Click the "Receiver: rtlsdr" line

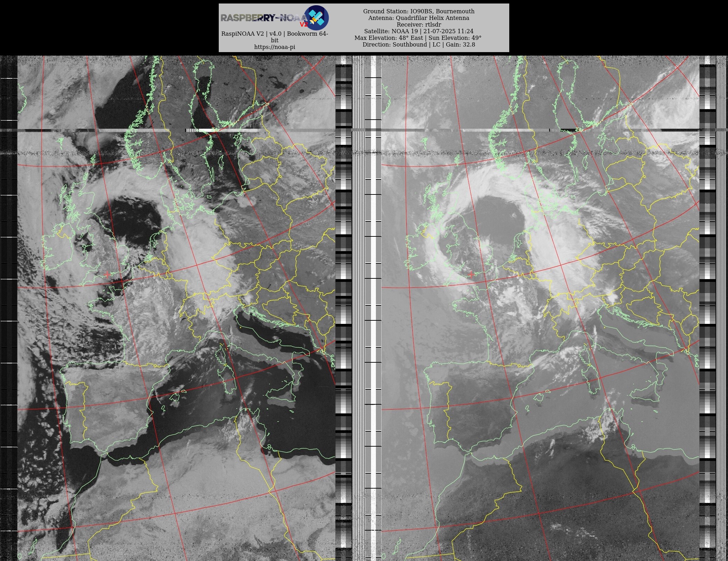click(419, 24)
